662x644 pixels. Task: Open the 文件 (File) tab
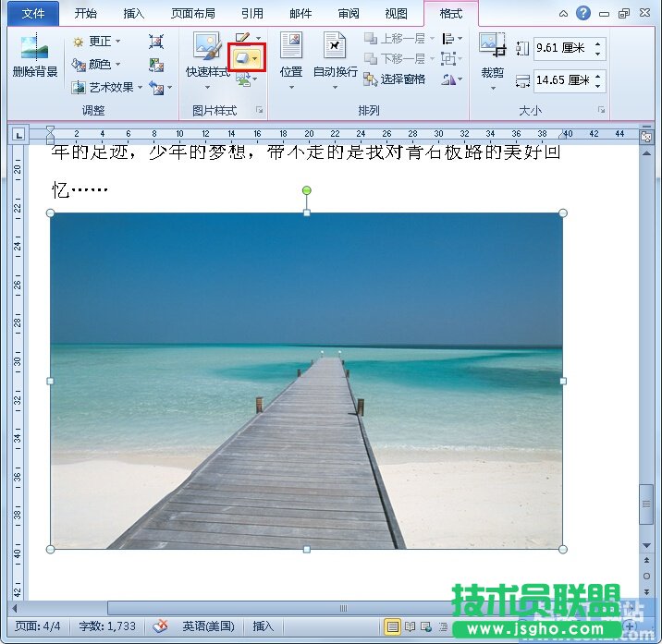coord(32,14)
